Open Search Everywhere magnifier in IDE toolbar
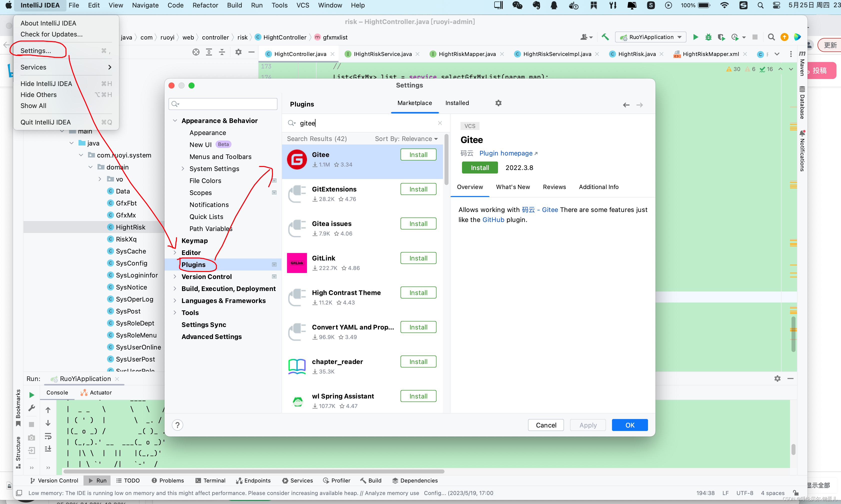 (x=771, y=37)
